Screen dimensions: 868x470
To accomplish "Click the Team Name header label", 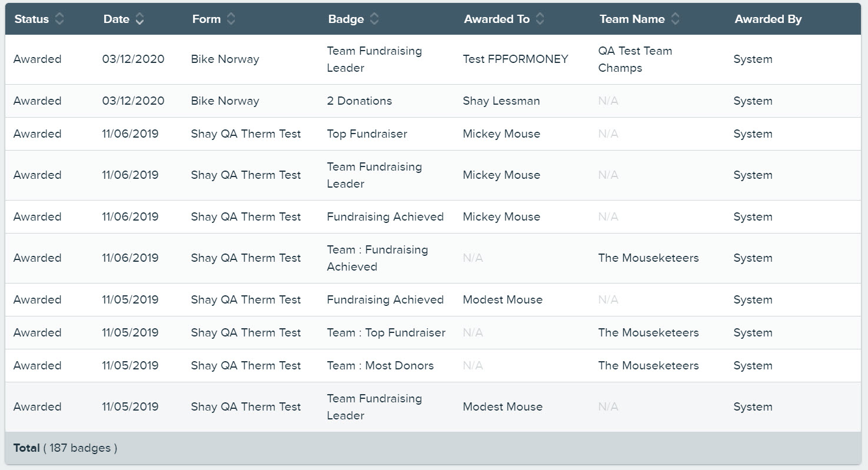I will 632,19.
